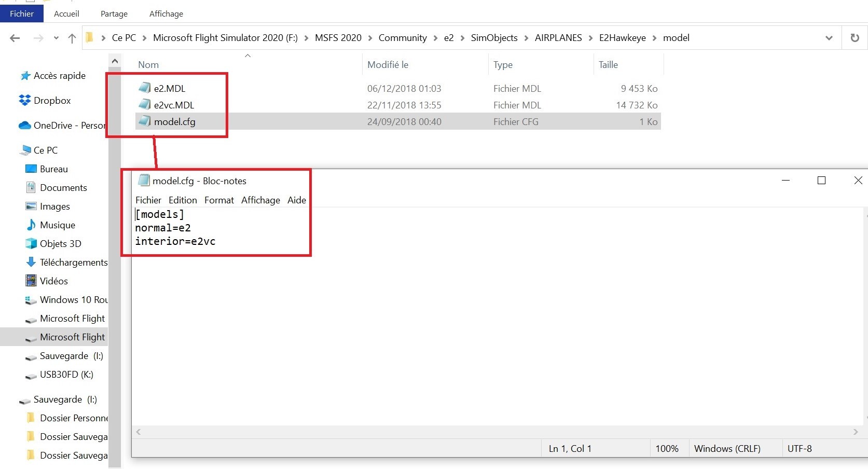The image size is (868, 469).
Task: Expand the AIRPLANES breadcrumb chevron
Action: click(590, 38)
